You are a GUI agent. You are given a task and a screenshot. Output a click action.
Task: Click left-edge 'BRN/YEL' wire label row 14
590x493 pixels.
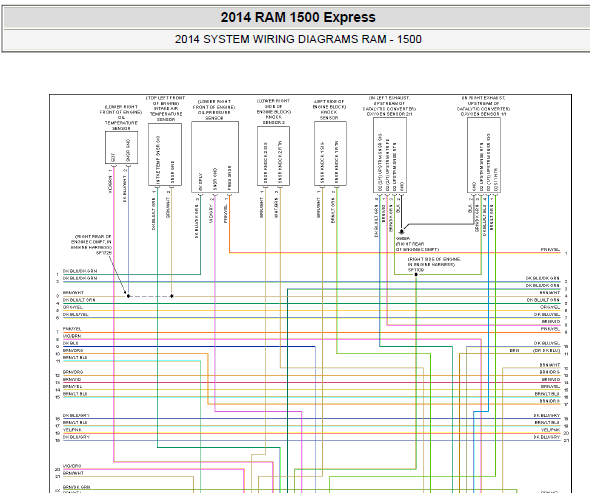click(72, 386)
